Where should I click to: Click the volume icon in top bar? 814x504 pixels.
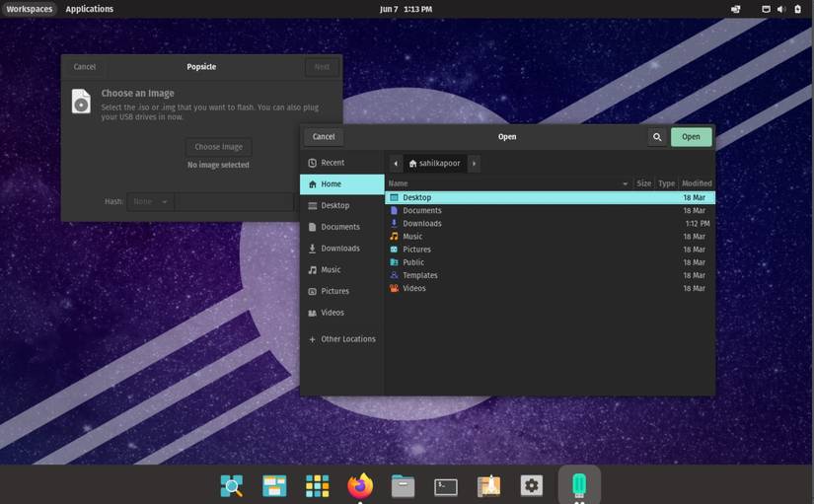tap(781, 9)
